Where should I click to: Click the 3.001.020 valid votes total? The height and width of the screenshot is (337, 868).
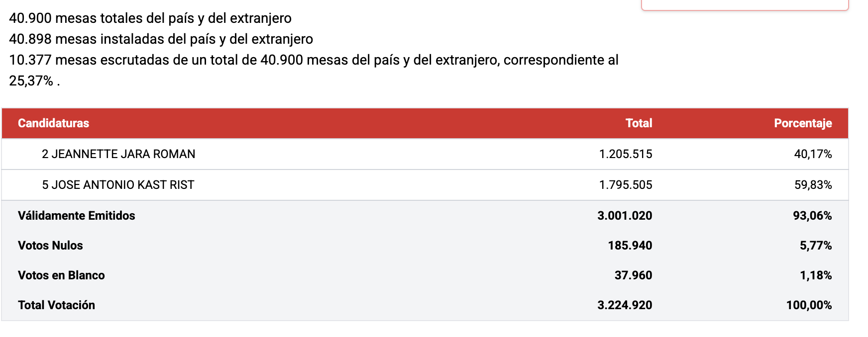pos(625,216)
